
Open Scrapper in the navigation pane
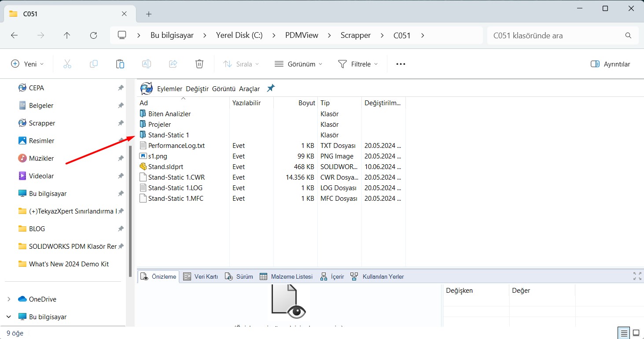point(42,123)
